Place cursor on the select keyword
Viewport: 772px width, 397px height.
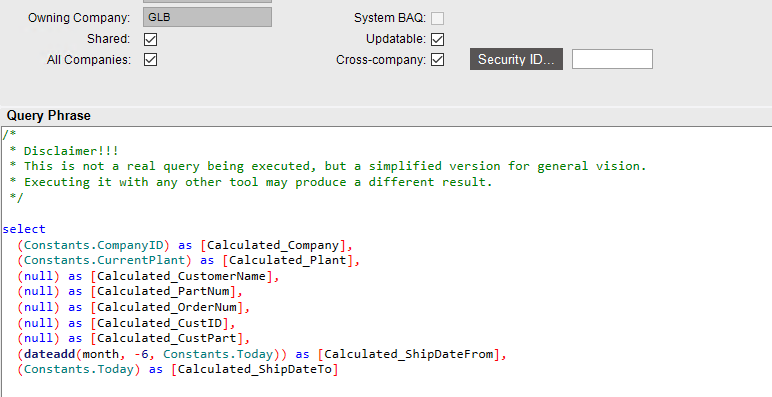click(x=24, y=229)
